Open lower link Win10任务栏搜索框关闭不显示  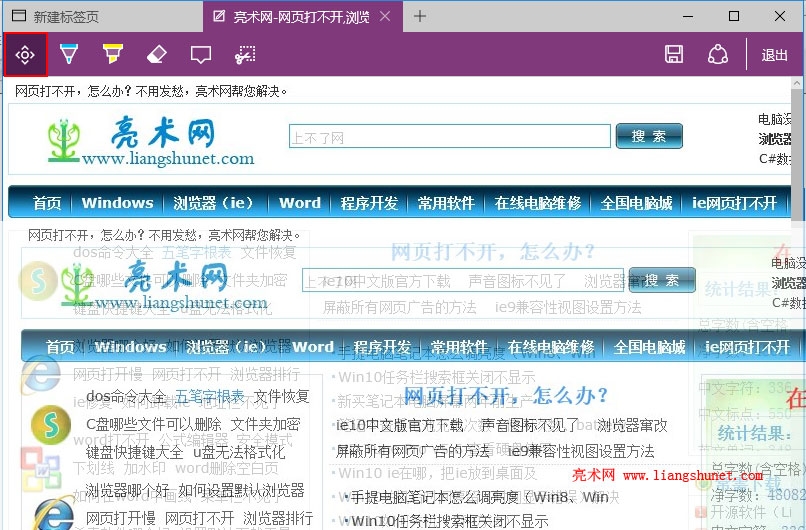tap(450, 521)
